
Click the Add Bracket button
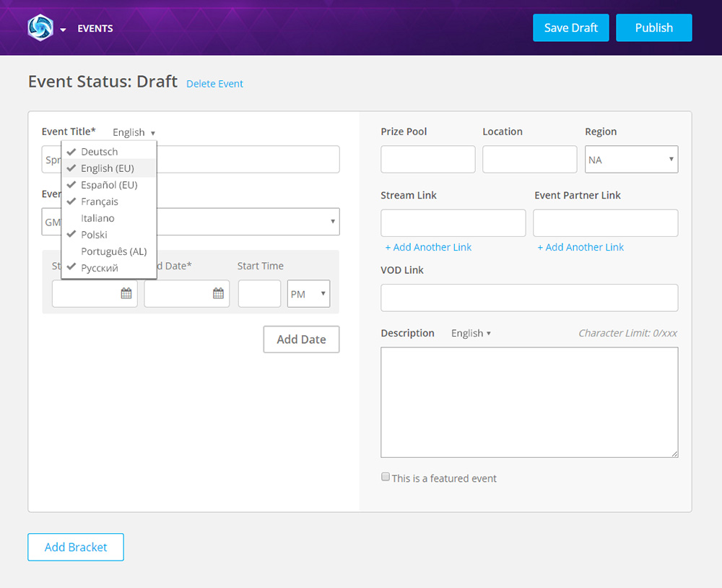pos(75,547)
